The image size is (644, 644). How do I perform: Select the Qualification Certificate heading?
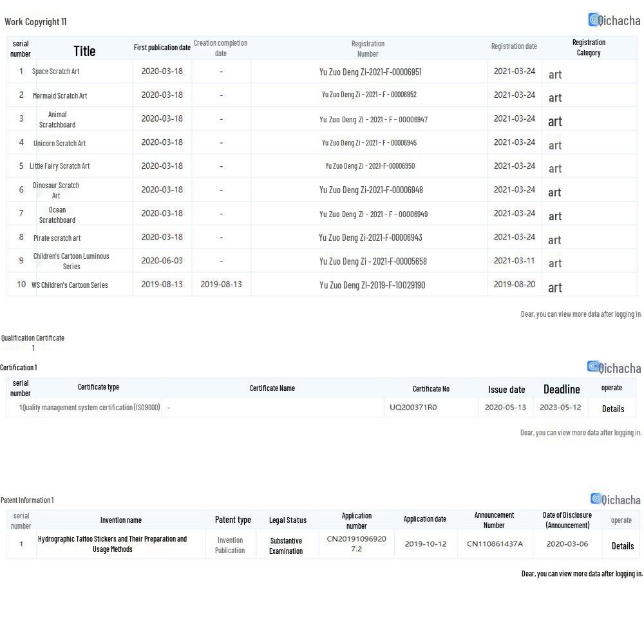tap(33, 338)
